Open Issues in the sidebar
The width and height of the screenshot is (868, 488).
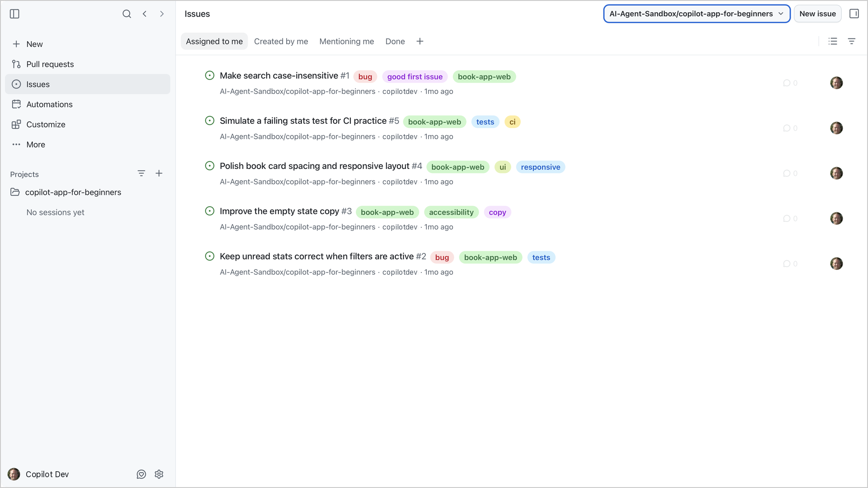click(88, 84)
